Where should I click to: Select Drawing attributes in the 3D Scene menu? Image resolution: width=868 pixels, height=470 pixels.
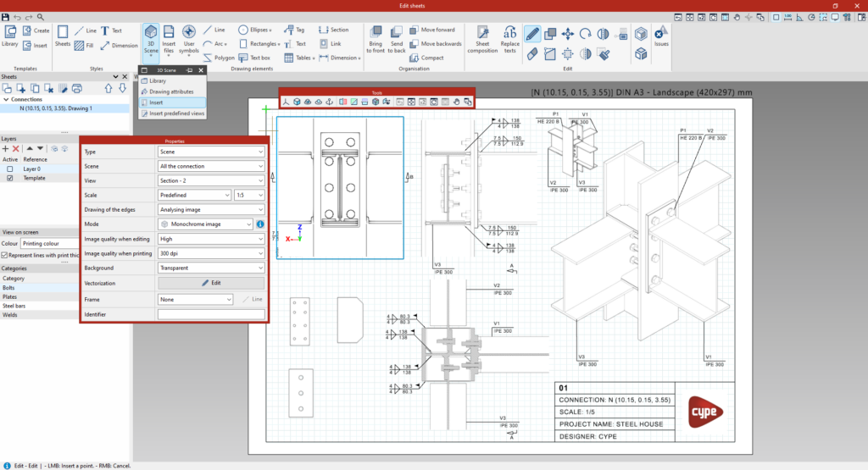[172, 91]
